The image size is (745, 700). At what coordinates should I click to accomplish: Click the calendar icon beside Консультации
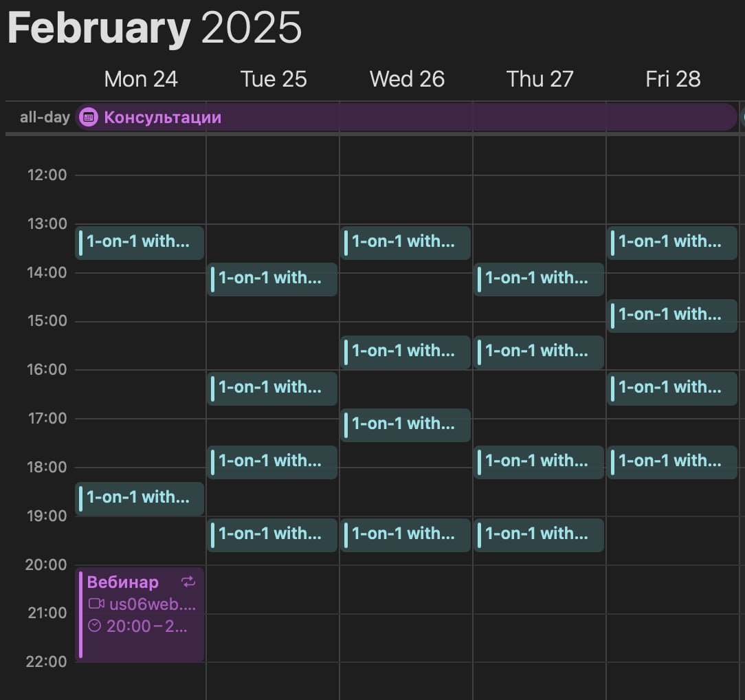[x=89, y=118]
